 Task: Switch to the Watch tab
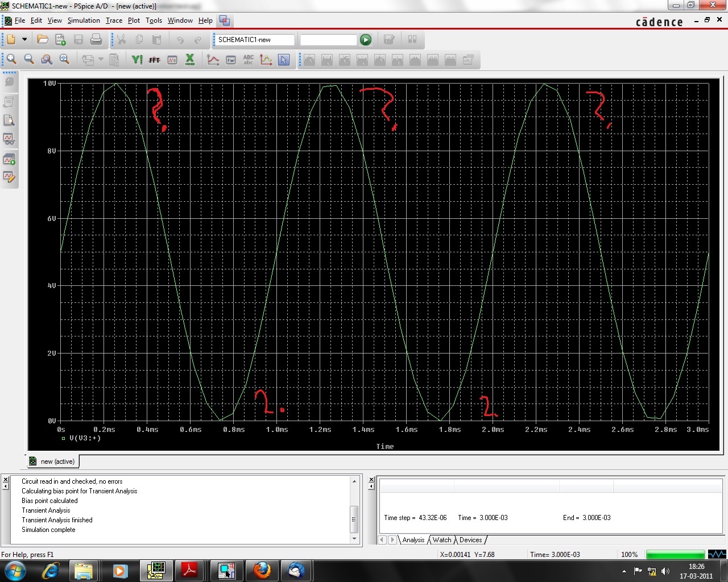[x=441, y=540]
